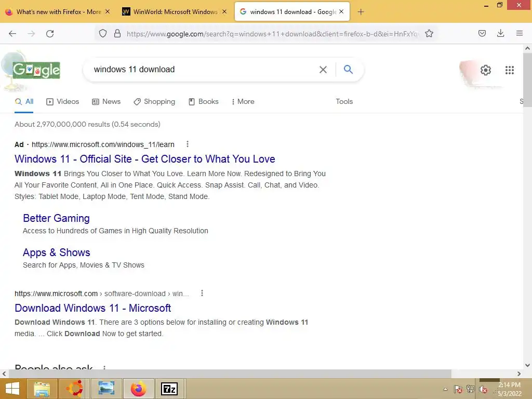Viewport: 532px width, 399px height.
Task: Open the Windows 11 - Official Site ad link
Action: (145, 159)
